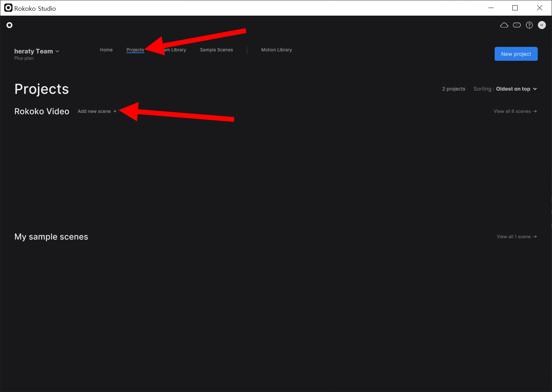Click the Rokoko logo icon in top bar
Image resolution: width=552 pixels, height=392 pixels.
tap(9, 25)
